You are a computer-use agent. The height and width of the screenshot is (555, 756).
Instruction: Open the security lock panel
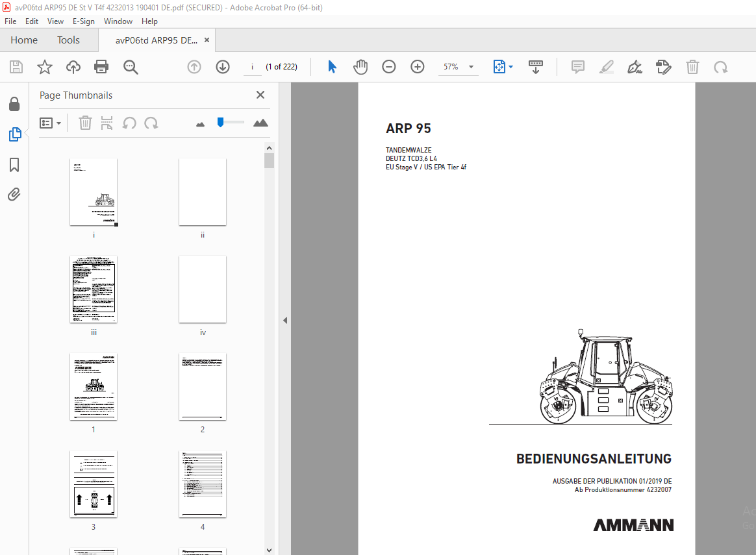click(14, 104)
